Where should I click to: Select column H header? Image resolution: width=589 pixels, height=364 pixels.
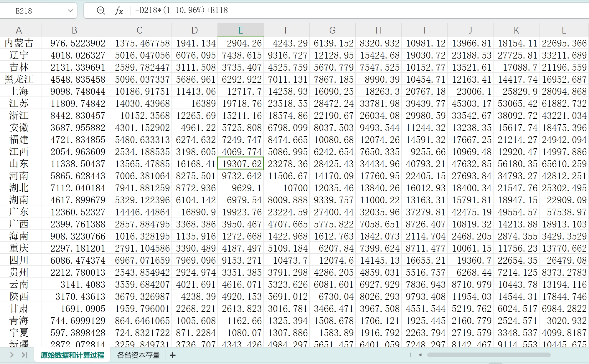click(378, 30)
